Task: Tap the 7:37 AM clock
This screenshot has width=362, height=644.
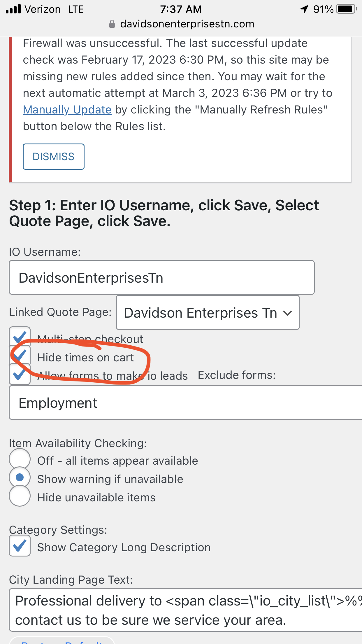Action: point(181,9)
